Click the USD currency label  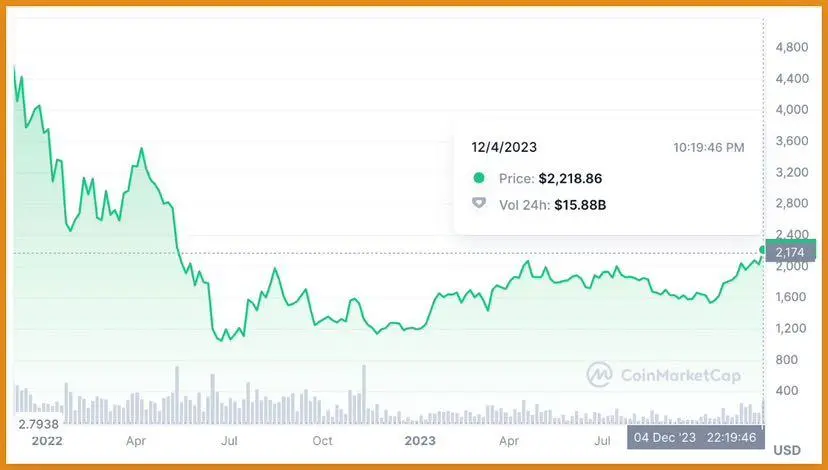[787, 450]
